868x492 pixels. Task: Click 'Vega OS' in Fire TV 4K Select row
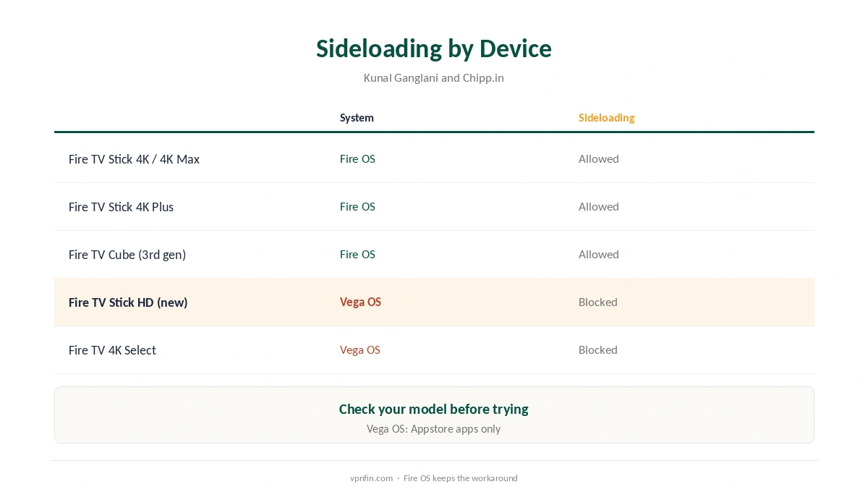coord(360,349)
